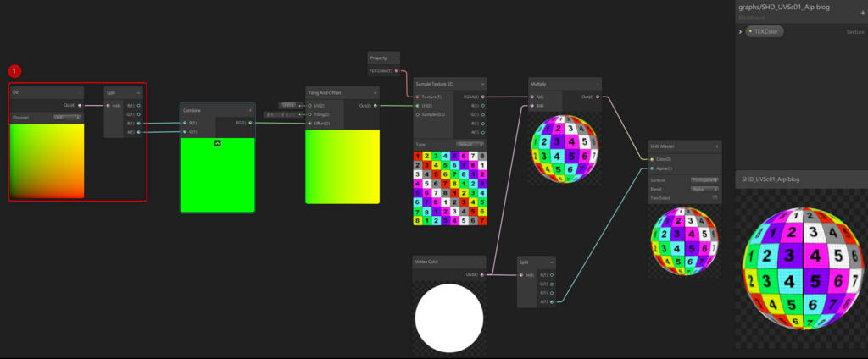This screenshot has width=868, height=359.
Task: Click the Unlit Master node title
Action: [662, 146]
